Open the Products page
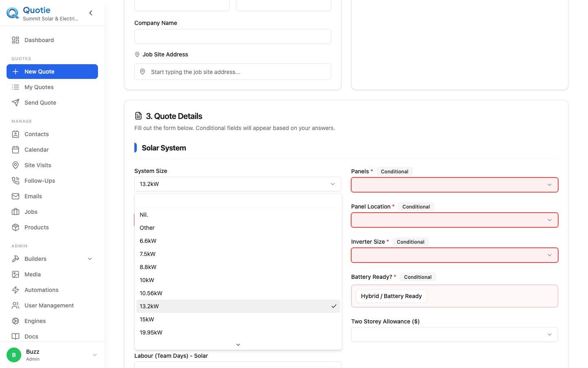 click(x=52, y=227)
